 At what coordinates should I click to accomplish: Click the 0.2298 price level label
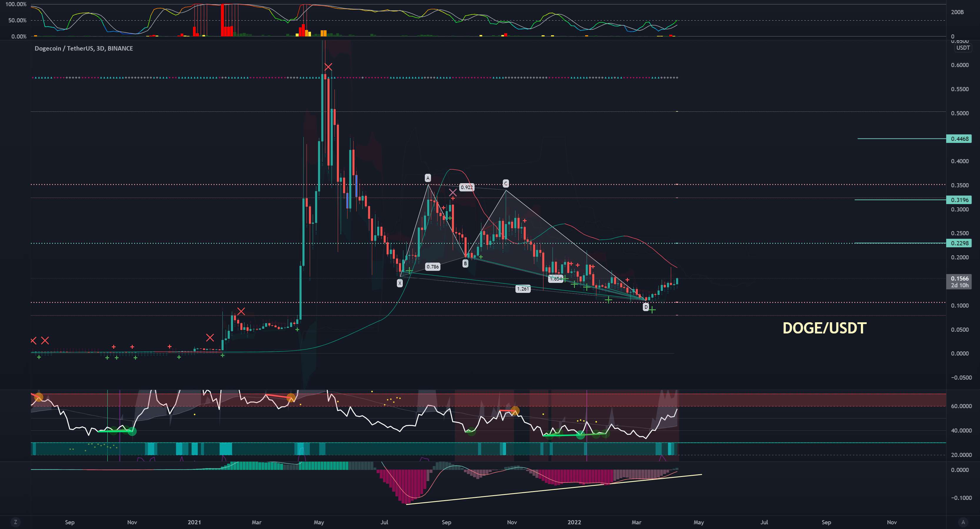959,243
